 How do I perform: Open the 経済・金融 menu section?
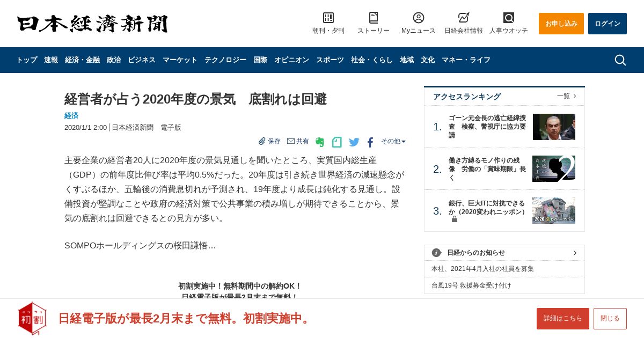tap(82, 60)
